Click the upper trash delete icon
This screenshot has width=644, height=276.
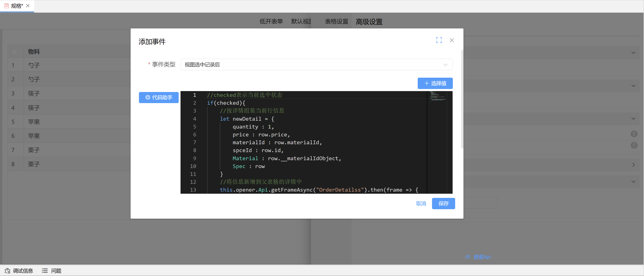(x=634, y=134)
